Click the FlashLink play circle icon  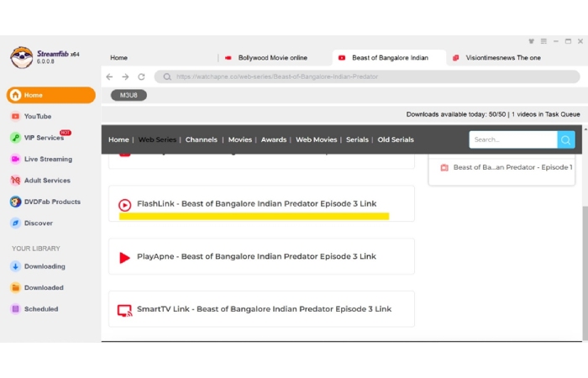124,205
